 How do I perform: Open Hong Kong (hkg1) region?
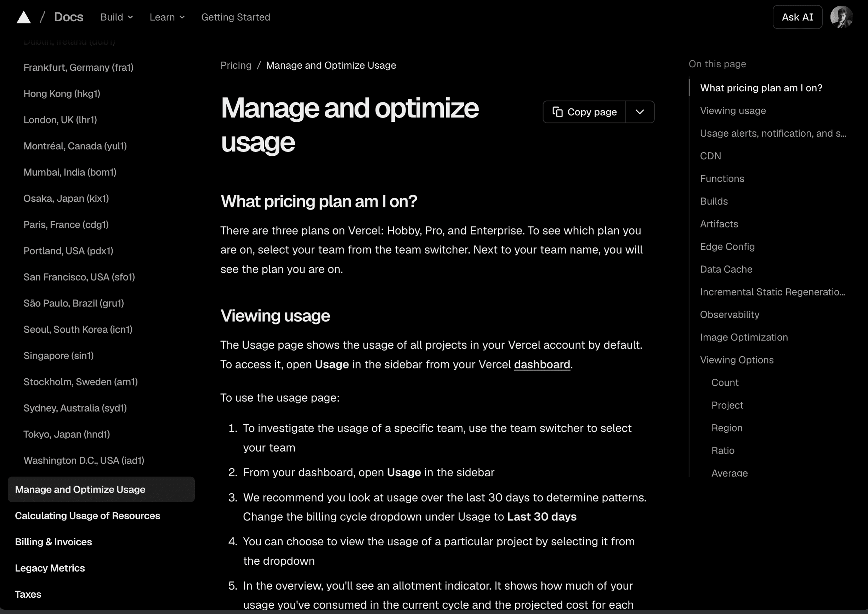tap(62, 93)
